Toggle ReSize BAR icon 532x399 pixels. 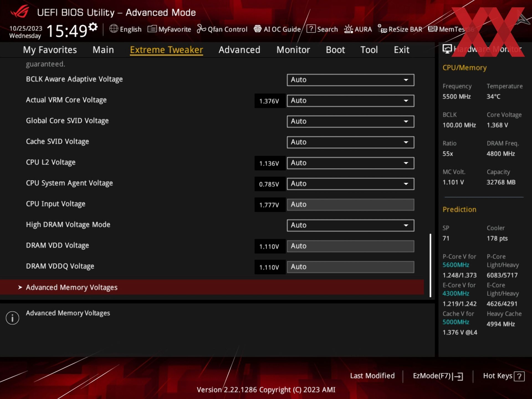[x=382, y=29]
